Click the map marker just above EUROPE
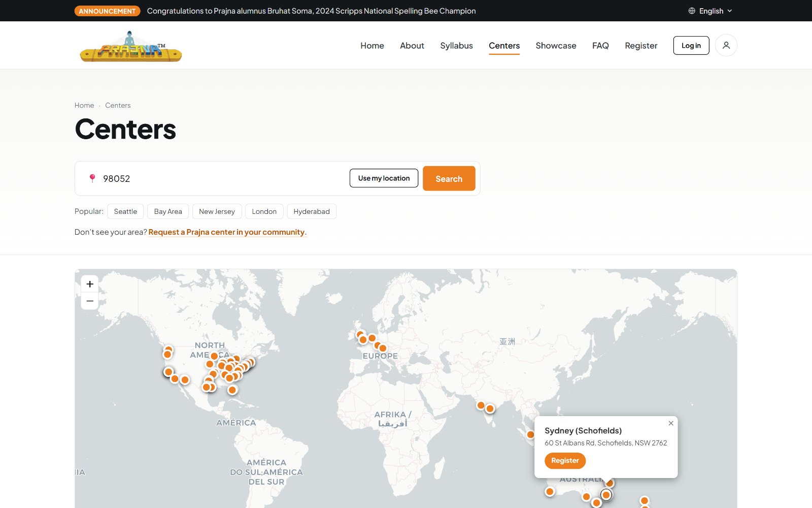Image resolution: width=812 pixels, height=508 pixels. click(383, 348)
